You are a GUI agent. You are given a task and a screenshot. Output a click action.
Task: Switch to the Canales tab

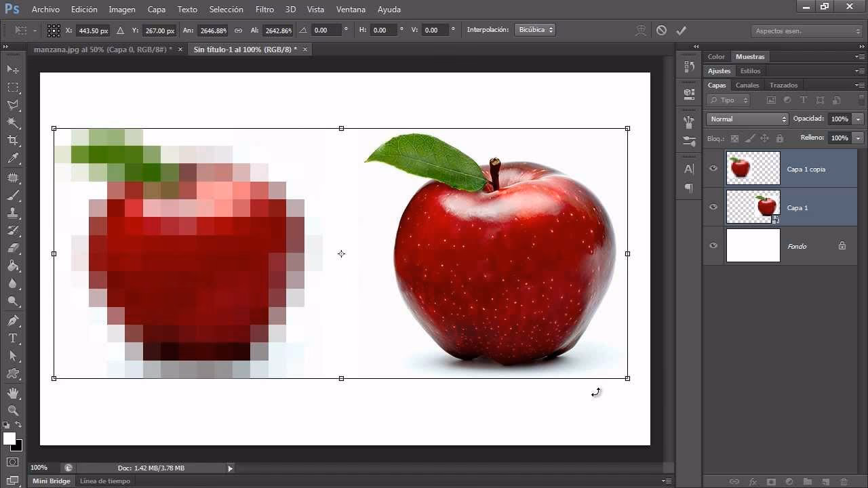pyautogui.click(x=747, y=85)
